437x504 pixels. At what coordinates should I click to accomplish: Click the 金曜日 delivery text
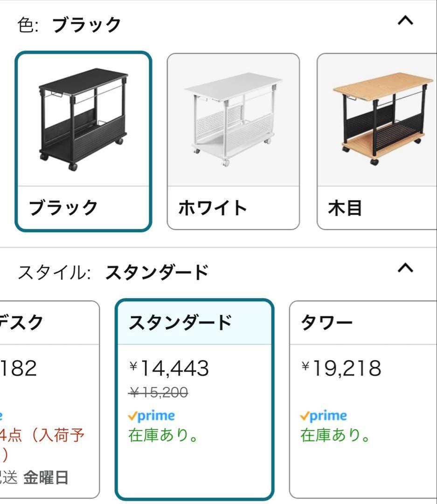click(x=46, y=477)
